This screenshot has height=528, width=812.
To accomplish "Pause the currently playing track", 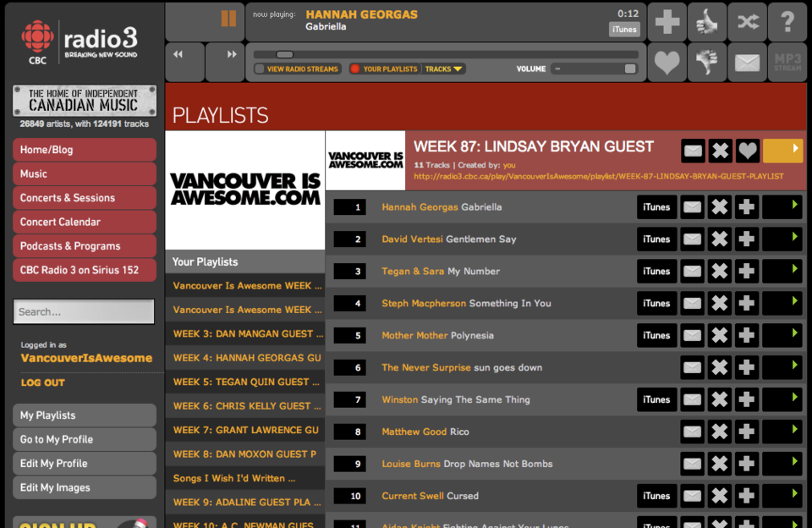I will point(228,19).
